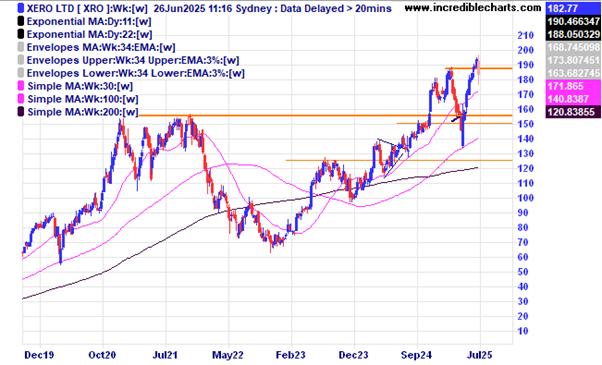Select the Exponential MA:Dy:11:[w] legend label
The width and height of the screenshot is (602, 365).
click(89, 21)
